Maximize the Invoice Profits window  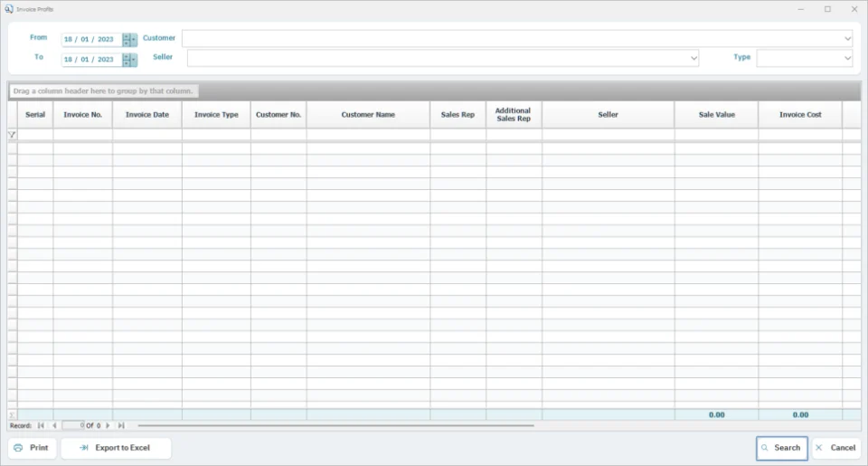pos(827,9)
